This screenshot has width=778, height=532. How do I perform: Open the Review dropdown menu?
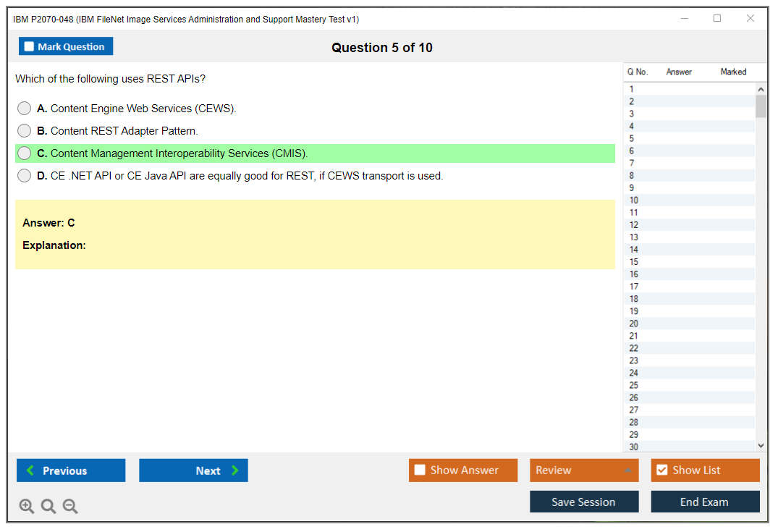[x=584, y=470]
